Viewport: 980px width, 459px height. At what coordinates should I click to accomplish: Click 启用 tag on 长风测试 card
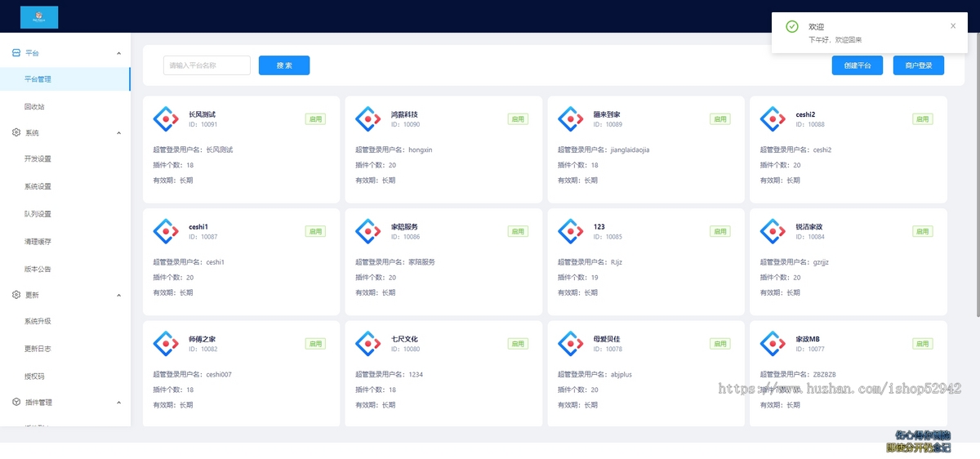(x=315, y=119)
